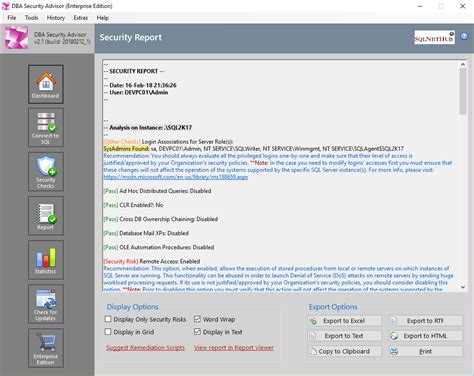The width and height of the screenshot is (474, 376).
Task: Open the File menu
Action: pyautogui.click(x=12, y=18)
